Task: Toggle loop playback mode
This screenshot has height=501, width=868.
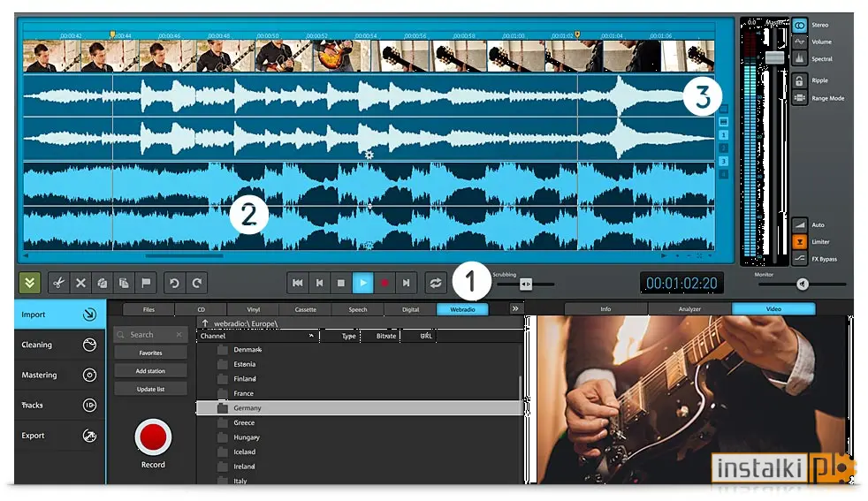Action: pyautogui.click(x=436, y=283)
